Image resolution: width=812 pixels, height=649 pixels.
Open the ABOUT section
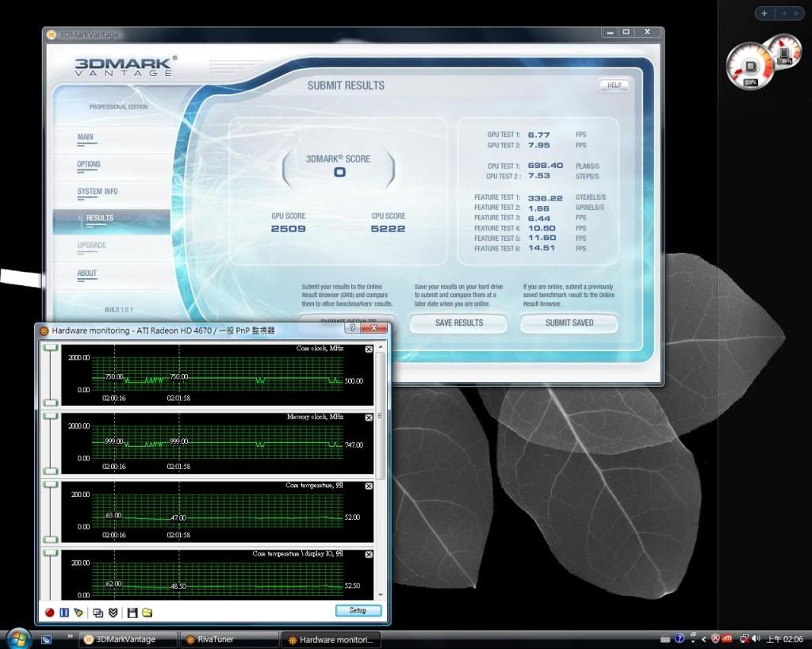pos(87,273)
